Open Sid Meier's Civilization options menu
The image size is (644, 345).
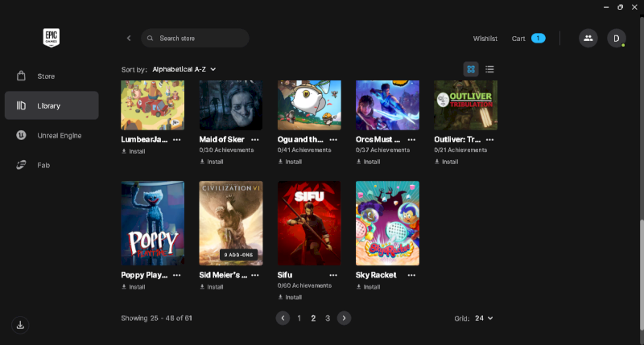[255, 275]
